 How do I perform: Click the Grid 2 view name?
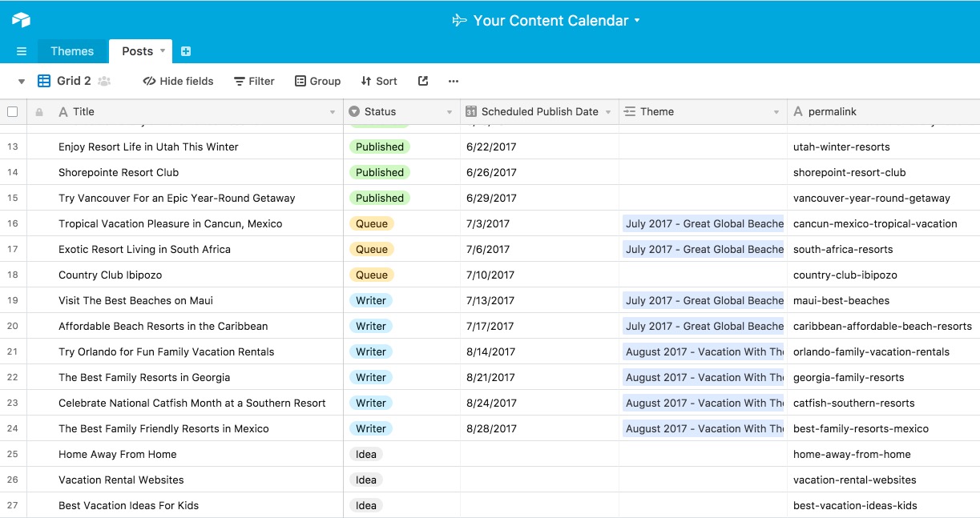tap(74, 81)
